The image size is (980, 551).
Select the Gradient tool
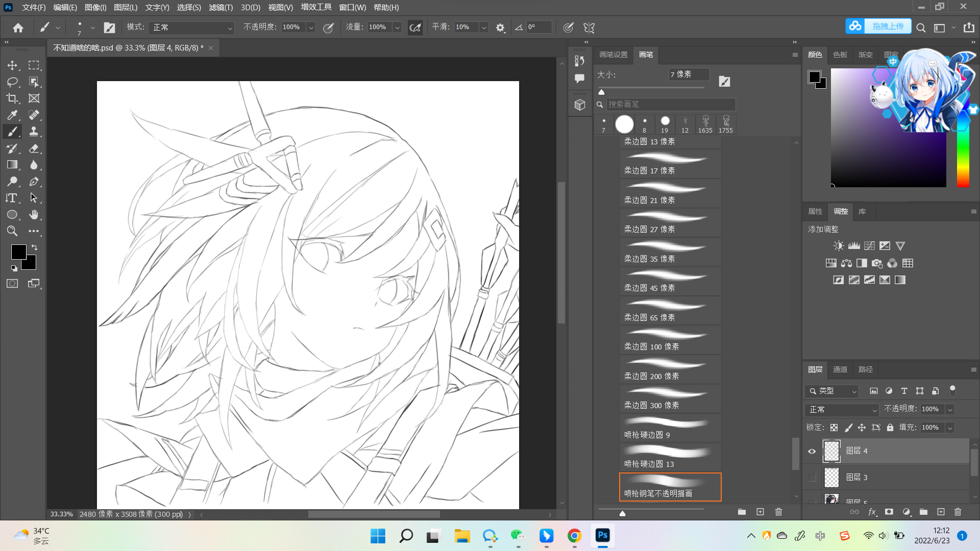point(12,165)
